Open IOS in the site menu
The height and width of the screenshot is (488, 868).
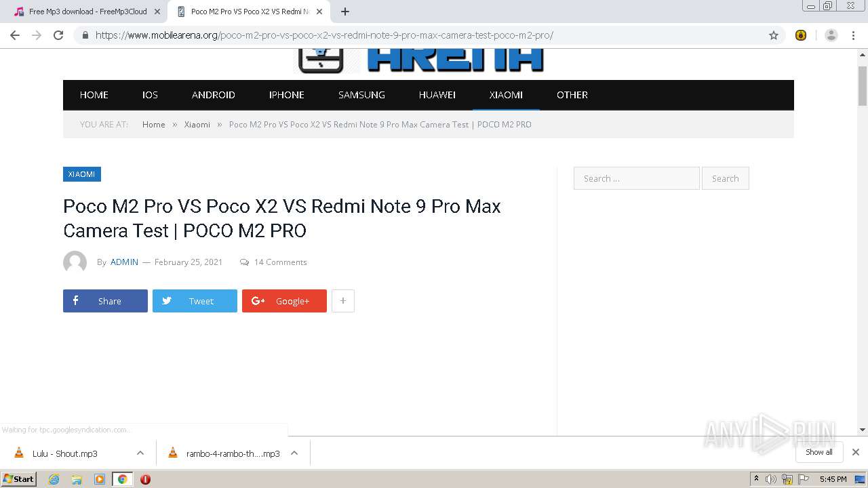pos(150,95)
